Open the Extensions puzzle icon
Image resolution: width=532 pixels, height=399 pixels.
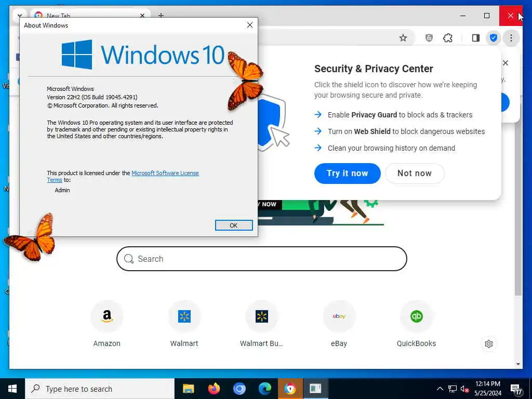448,38
